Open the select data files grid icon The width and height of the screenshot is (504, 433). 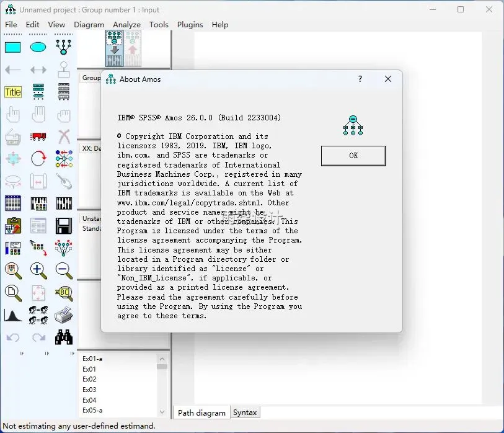coord(13,203)
